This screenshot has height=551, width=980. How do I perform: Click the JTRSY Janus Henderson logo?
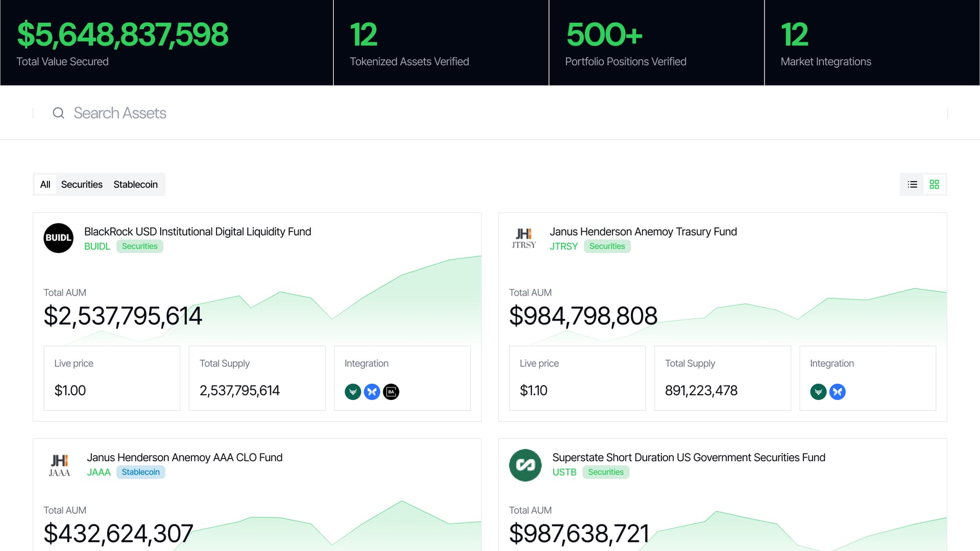(524, 238)
